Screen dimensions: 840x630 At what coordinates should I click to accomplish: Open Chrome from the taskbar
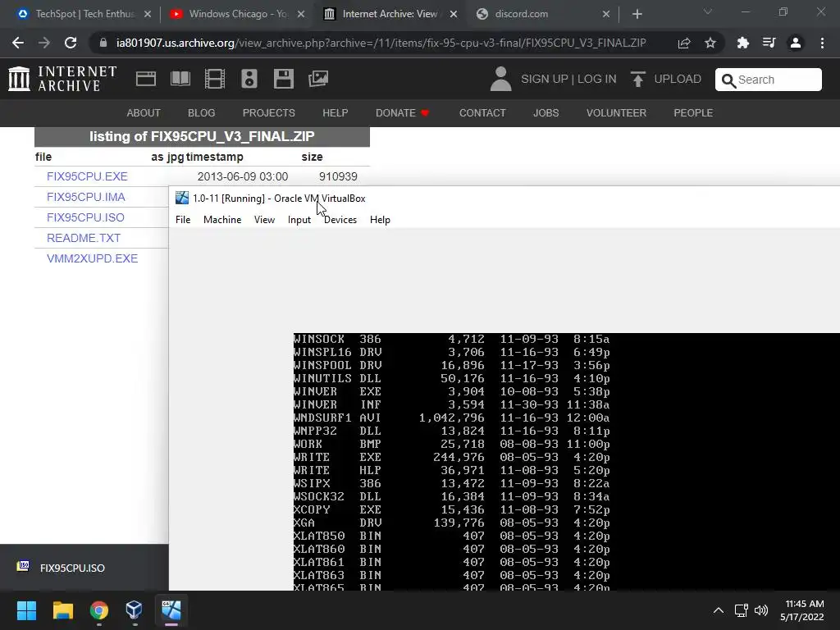pos(99,610)
